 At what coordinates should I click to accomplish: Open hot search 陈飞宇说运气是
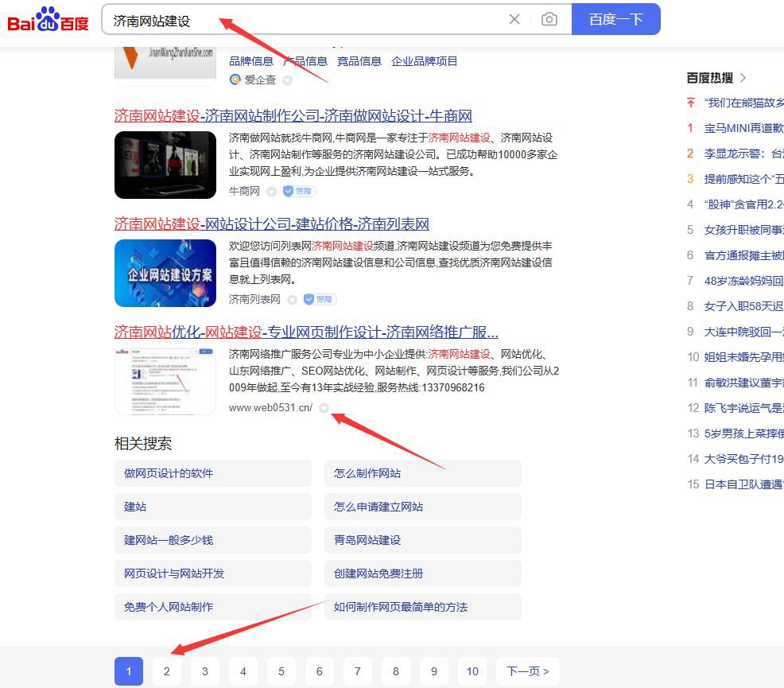tap(744, 408)
